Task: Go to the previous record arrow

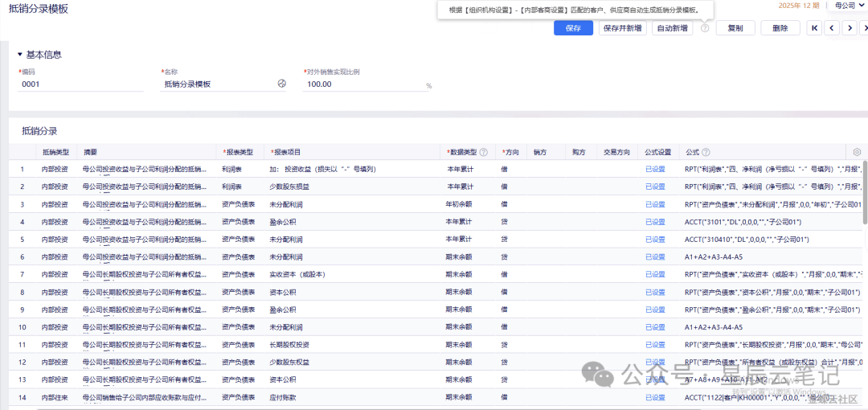Action: click(832, 28)
